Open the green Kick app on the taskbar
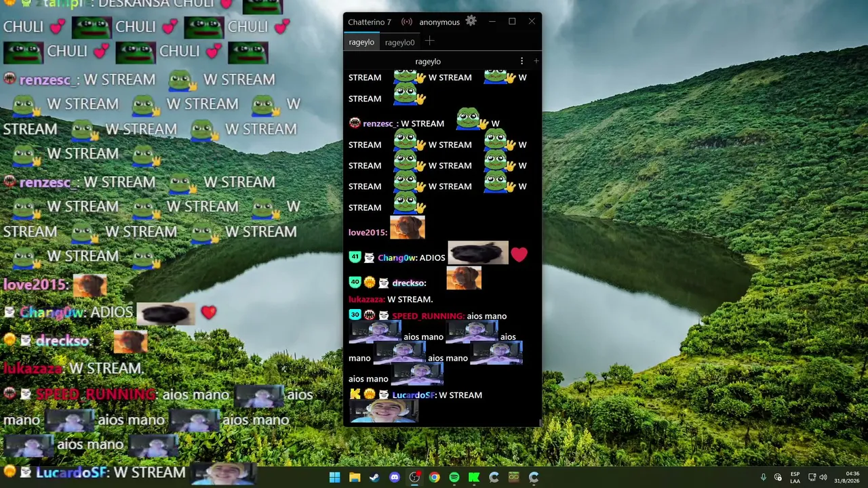The width and height of the screenshot is (868, 488). pyautogui.click(x=474, y=477)
